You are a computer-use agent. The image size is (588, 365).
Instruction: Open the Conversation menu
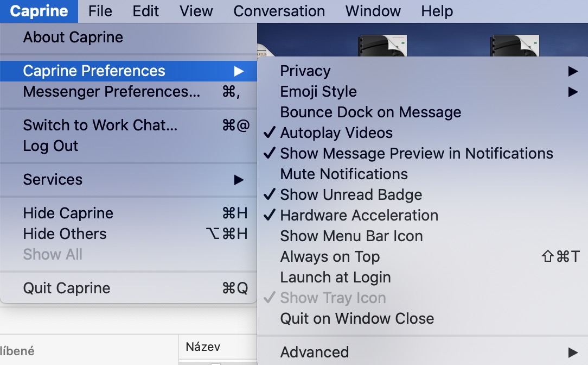[x=279, y=11]
